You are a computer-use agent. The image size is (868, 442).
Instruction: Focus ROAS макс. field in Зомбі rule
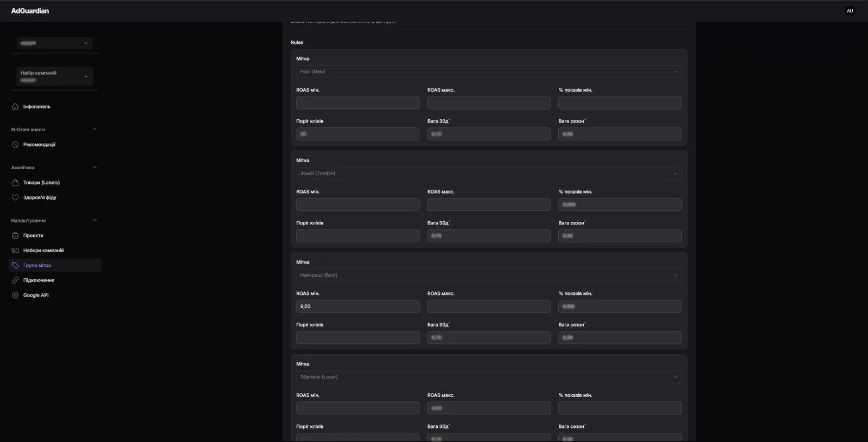489,204
